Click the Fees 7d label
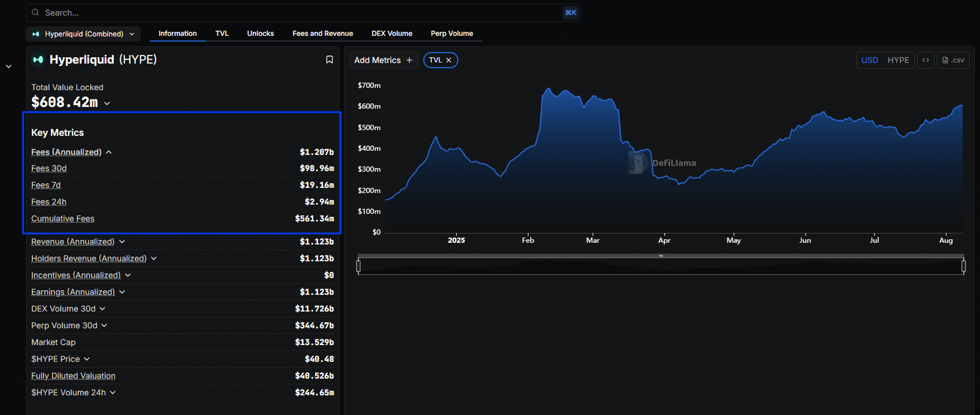This screenshot has width=980, height=415. [x=46, y=185]
